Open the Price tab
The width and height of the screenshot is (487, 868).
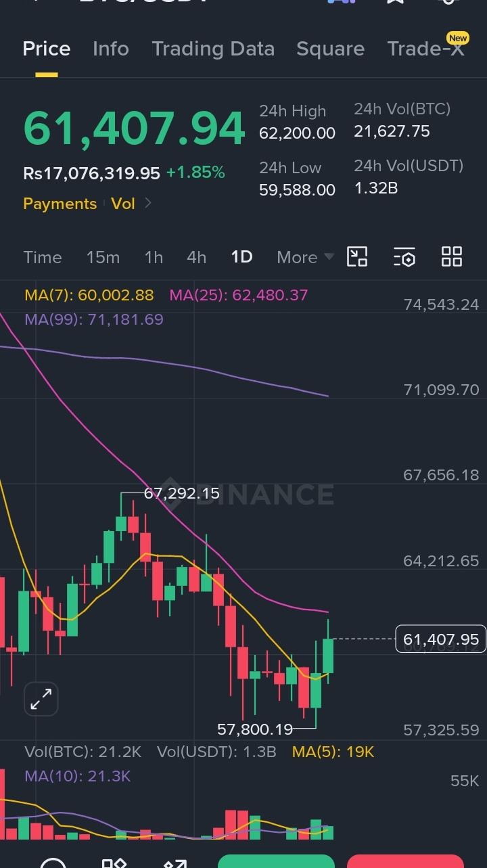point(47,49)
